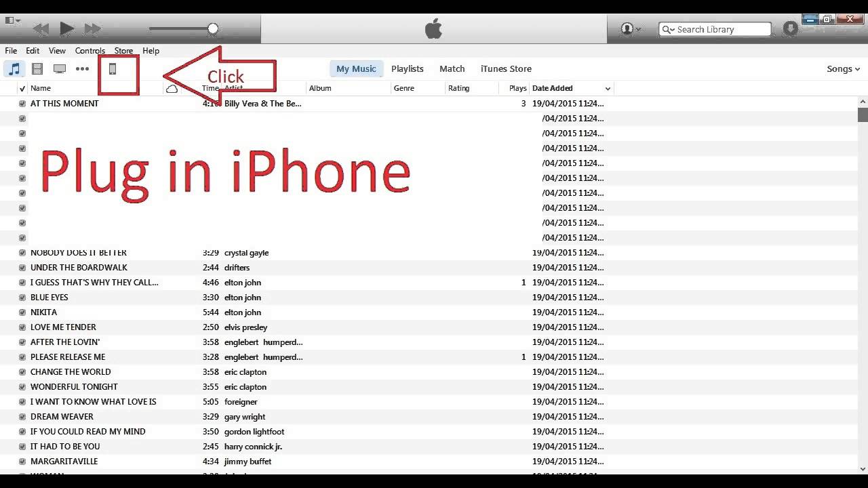Uncheck the AT THIS MOMENT song checkbox
The image size is (868, 488).
tap(22, 104)
